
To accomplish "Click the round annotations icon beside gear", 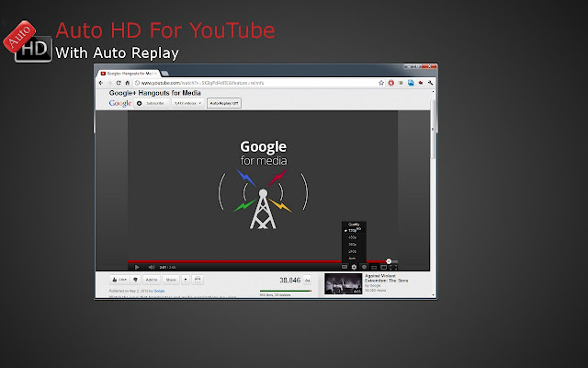I will (364, 267).
